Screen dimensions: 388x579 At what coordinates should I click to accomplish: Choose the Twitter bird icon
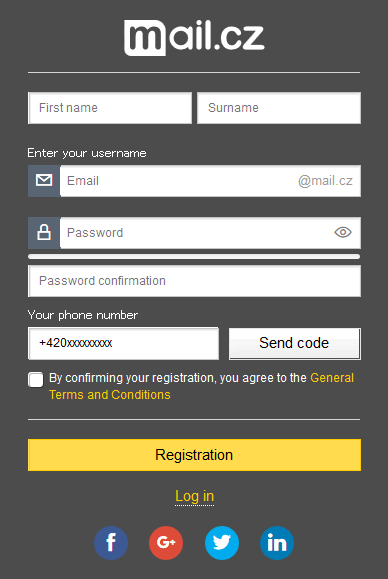coord(222,543)
